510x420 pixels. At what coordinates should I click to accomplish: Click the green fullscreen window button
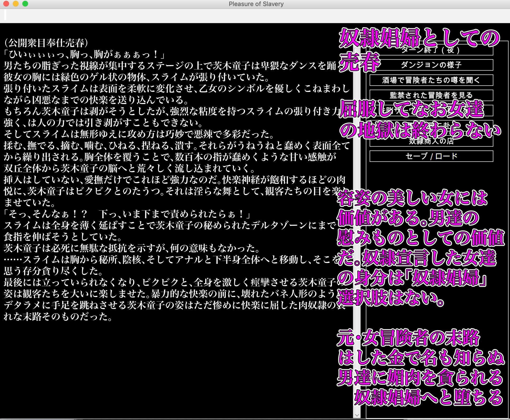[x=25, y=4]
